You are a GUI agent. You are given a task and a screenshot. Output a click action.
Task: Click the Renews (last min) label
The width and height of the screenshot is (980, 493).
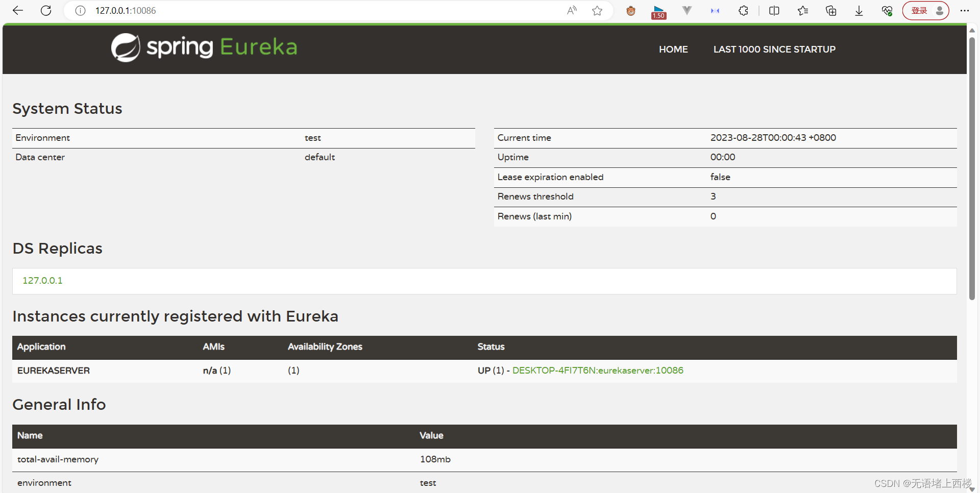[534, 216]
